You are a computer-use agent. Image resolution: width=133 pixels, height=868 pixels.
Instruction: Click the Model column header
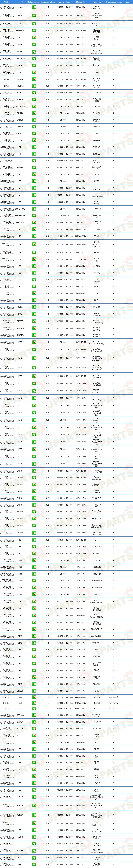[20, 2]
